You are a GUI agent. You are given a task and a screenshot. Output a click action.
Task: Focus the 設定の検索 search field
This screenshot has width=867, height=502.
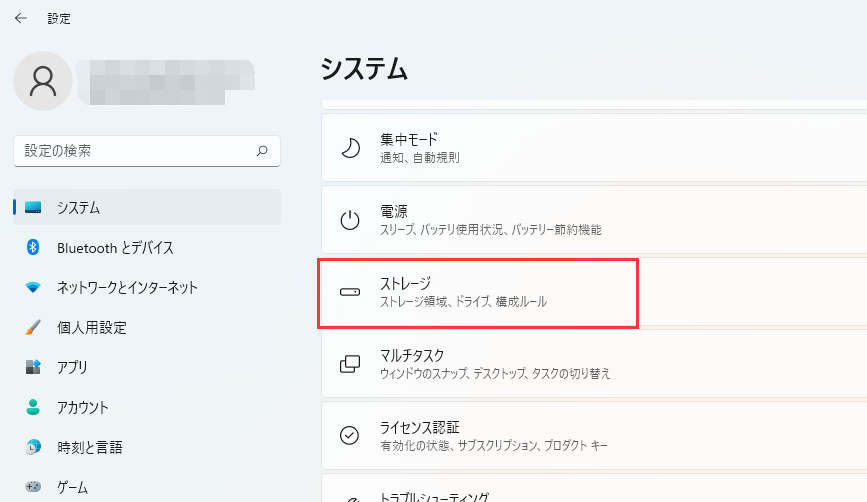tap(147, 150)
